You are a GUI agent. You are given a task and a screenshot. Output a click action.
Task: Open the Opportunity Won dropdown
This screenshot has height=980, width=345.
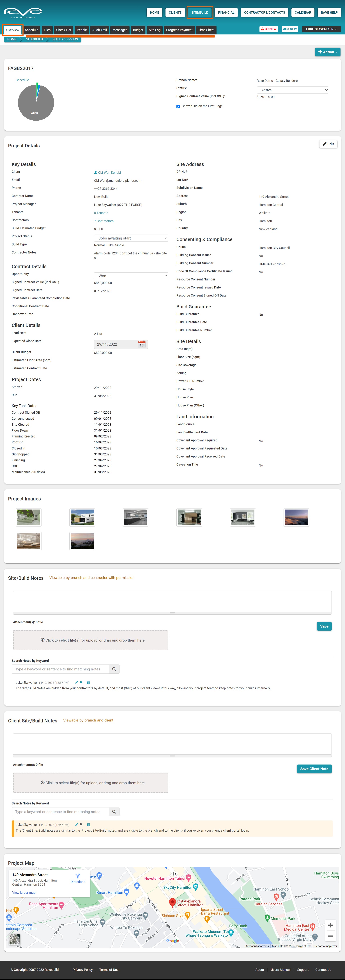131,276
